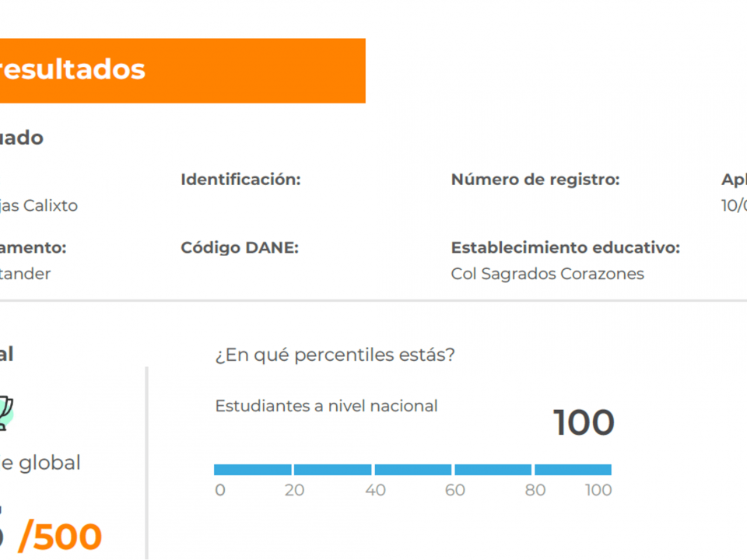Select the "Col Sagrados Corazones" school name

(x=547, y=274)
